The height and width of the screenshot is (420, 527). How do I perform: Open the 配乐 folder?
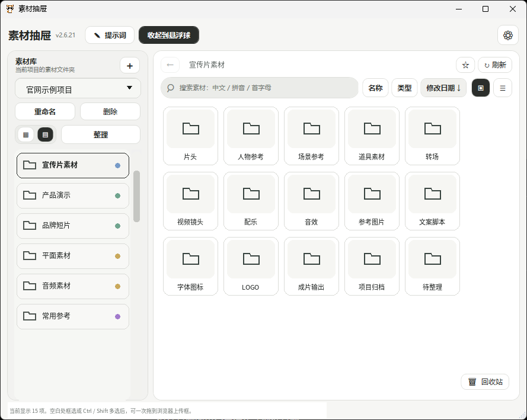coord(251,201)
